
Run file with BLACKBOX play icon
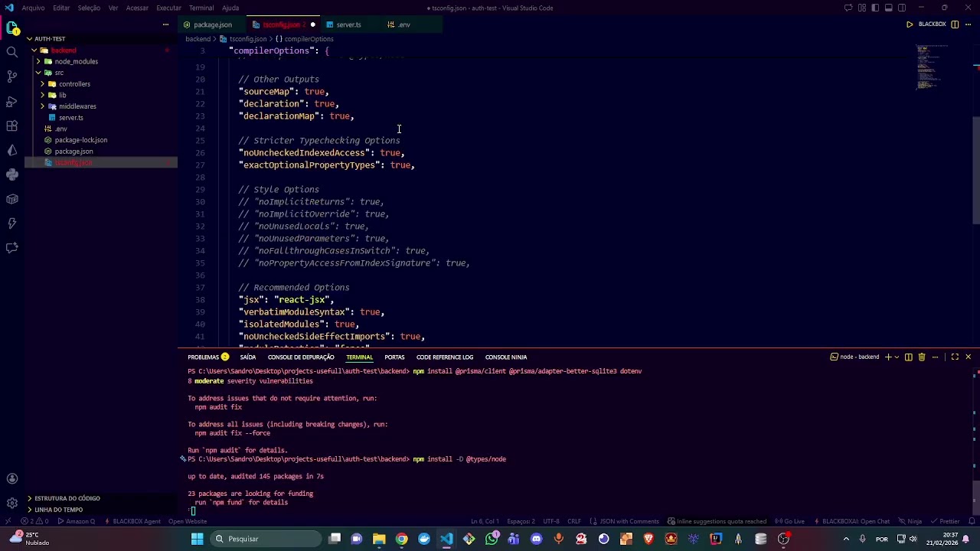click(910, 24)
